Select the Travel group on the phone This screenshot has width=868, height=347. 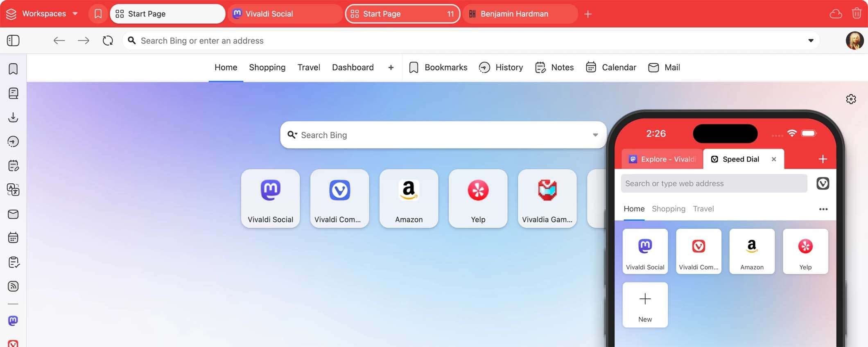703,209
